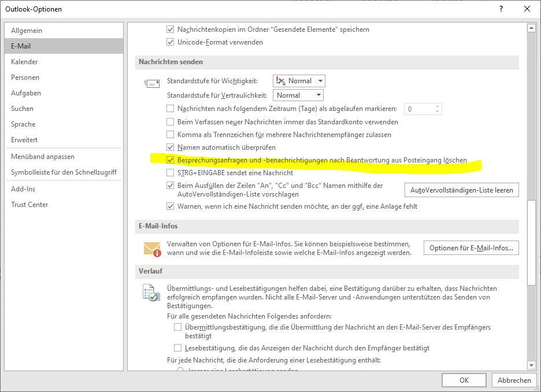
Task: Click the Nachrichten senden section header
Action: click(x=327, y=62)
